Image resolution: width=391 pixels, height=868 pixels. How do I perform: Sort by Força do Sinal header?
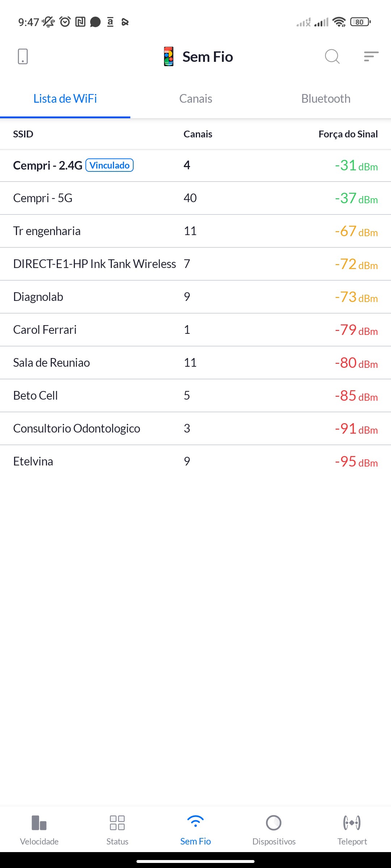click(x=348, y=134)
